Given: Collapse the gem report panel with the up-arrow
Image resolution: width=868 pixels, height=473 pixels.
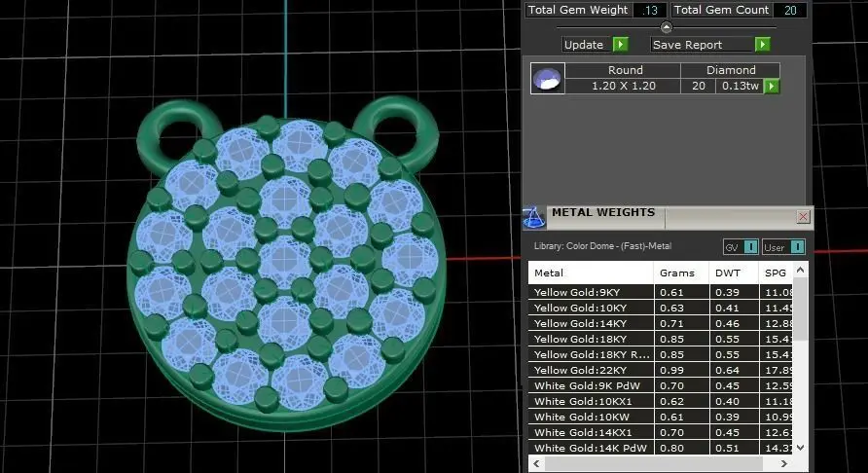Looking at the screenshot, I should pos(666,26).
